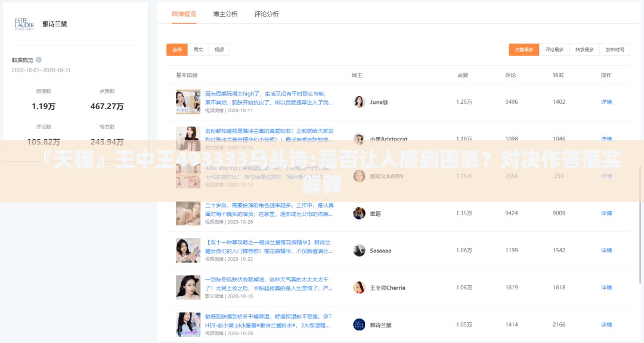Switch to the 博主分析 tab
The height and width of the screenshot is (343, 644).
pyautogui.click(x=225, y=14)
